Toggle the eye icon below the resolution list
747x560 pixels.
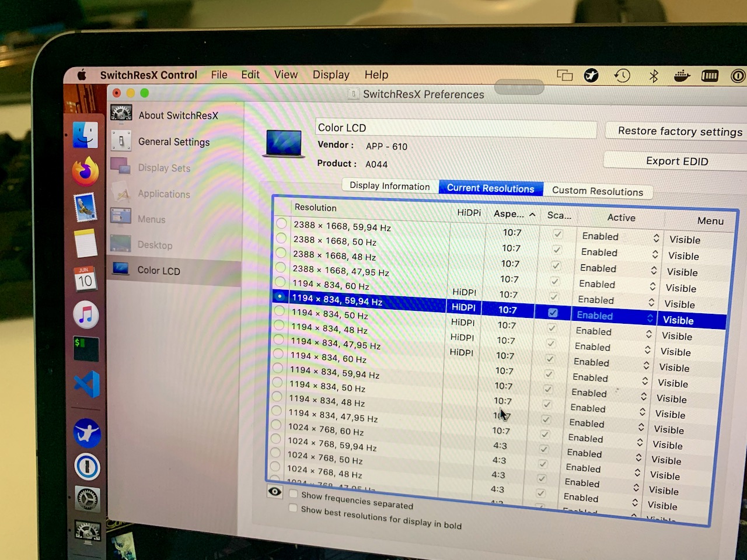coord(275,492)
